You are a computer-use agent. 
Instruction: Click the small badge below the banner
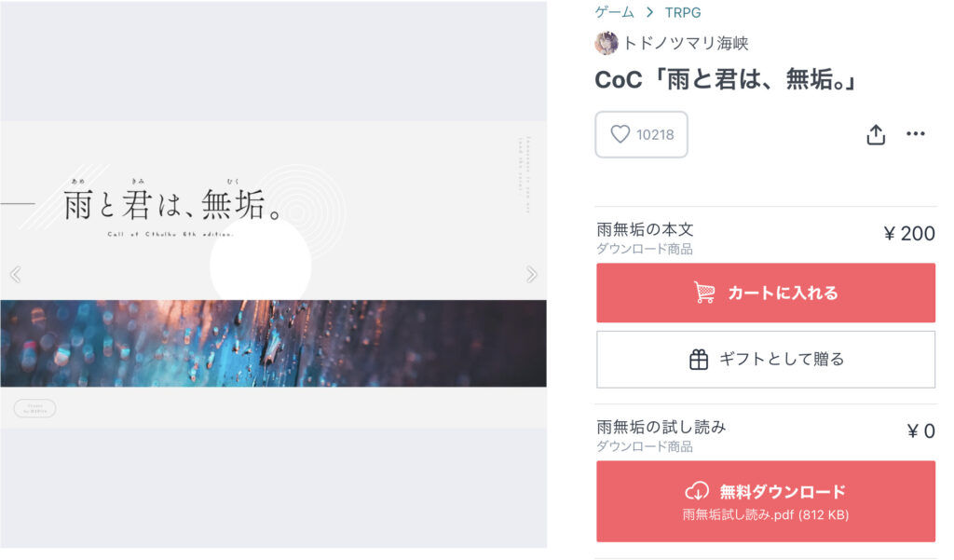[x=34, y=408]
